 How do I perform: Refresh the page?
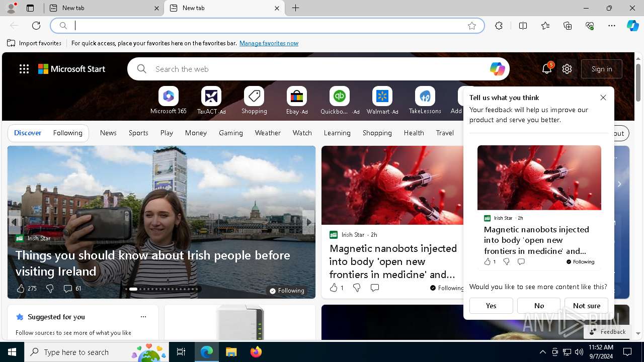36,26
